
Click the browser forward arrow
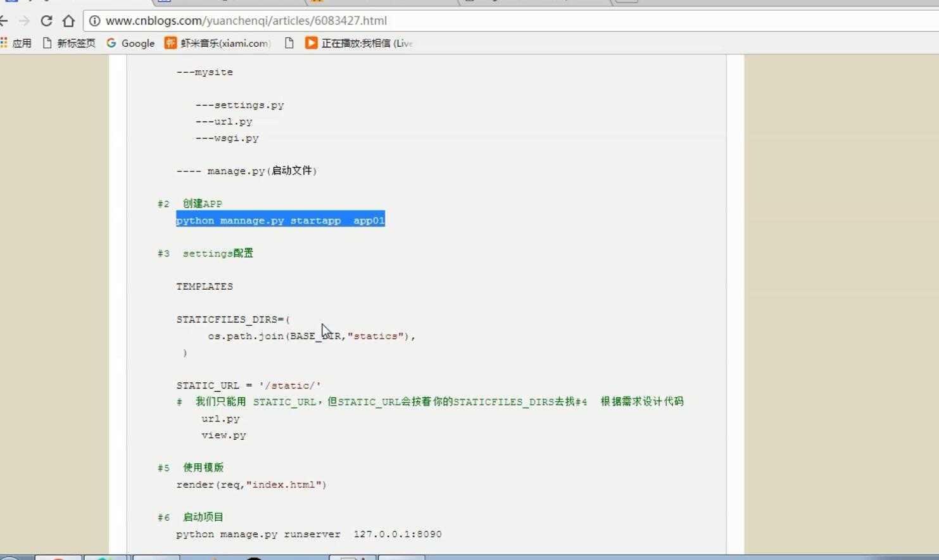[x=24, y=21]
